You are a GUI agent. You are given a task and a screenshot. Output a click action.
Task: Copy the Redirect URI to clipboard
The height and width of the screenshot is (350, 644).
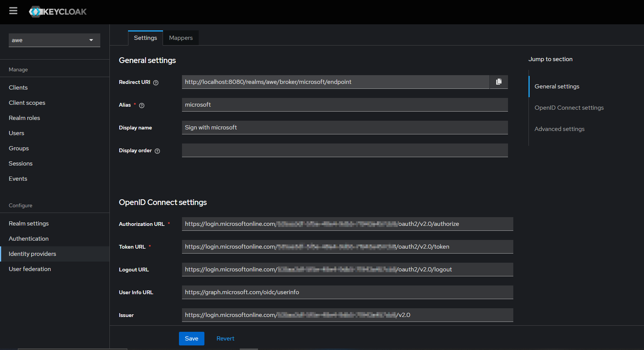coord(499,82)
